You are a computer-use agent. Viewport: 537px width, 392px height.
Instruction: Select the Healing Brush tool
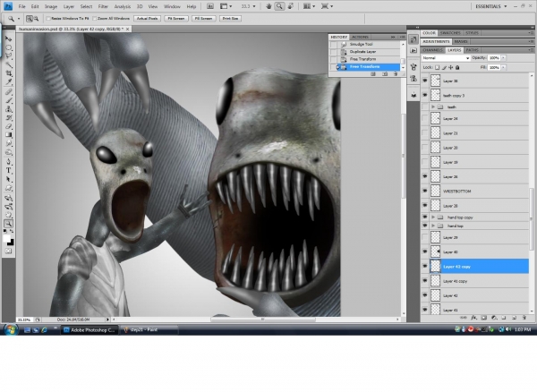[x=9, y=92]
